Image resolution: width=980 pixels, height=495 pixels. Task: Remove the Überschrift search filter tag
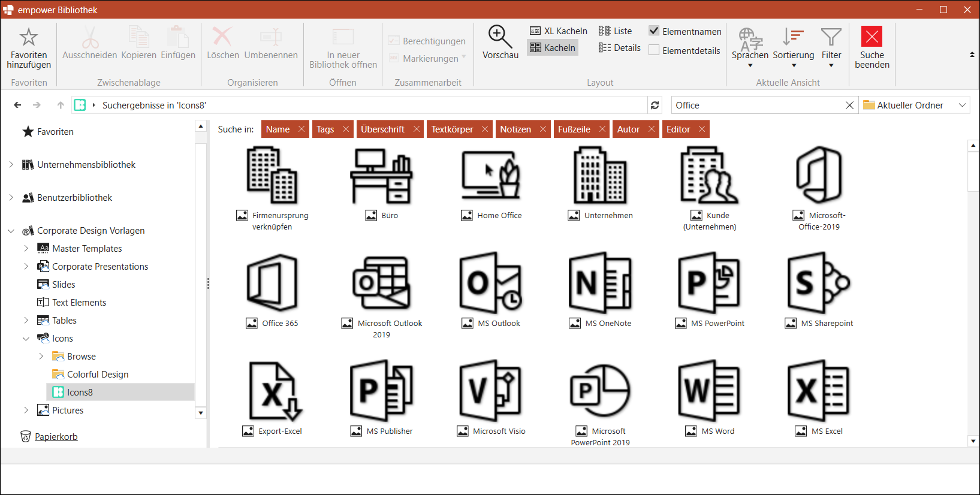[x=417, y=129]
